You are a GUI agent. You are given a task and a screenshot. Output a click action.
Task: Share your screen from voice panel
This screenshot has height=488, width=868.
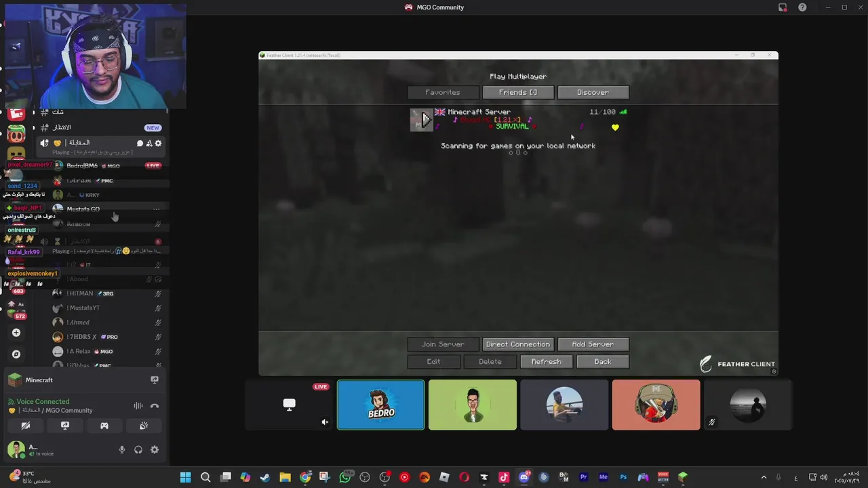(65, 426)
